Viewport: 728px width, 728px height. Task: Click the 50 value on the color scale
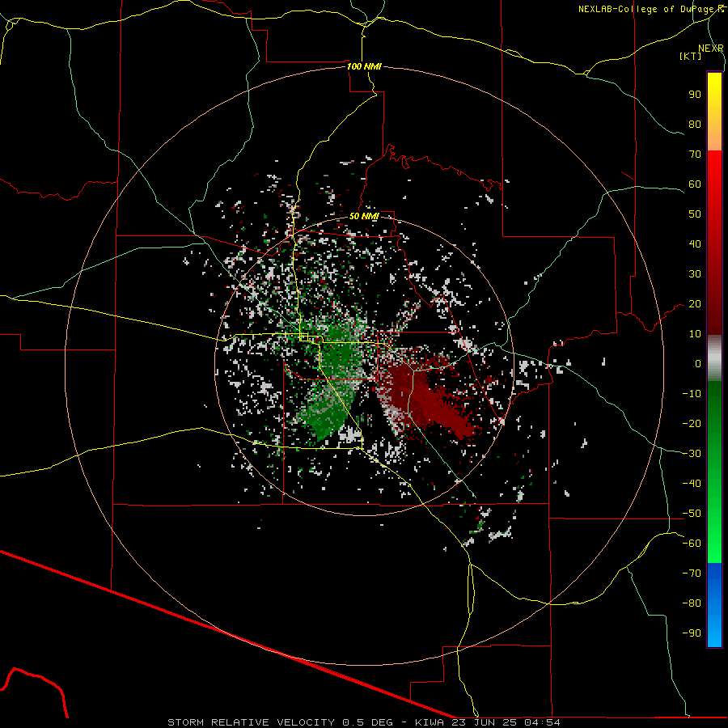click(695, 214)
